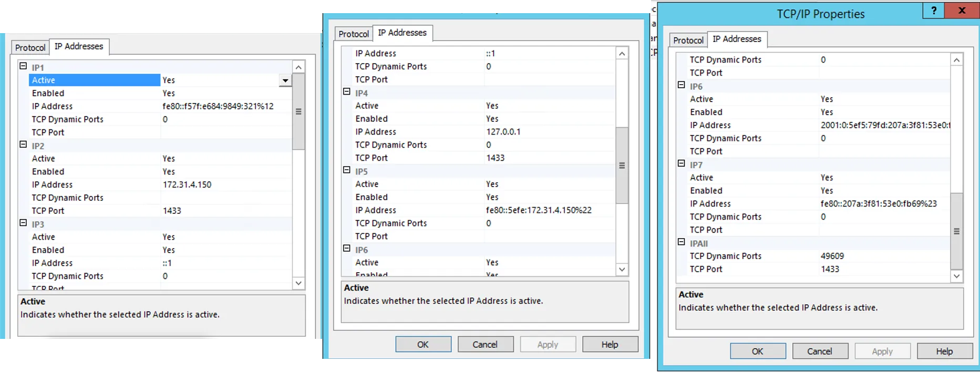Viewport: 980px width, 372px height.
Task: Click Help button in the middle dialog
Action: click(610, 345)
